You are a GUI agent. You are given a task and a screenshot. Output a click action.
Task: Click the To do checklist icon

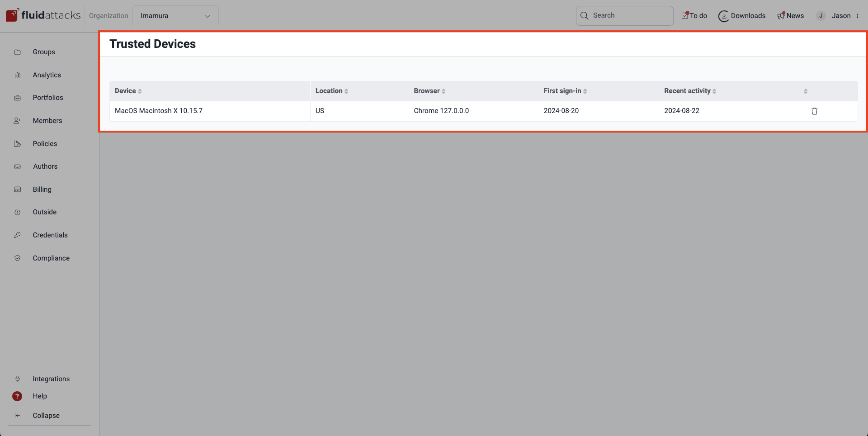(685, 15)
